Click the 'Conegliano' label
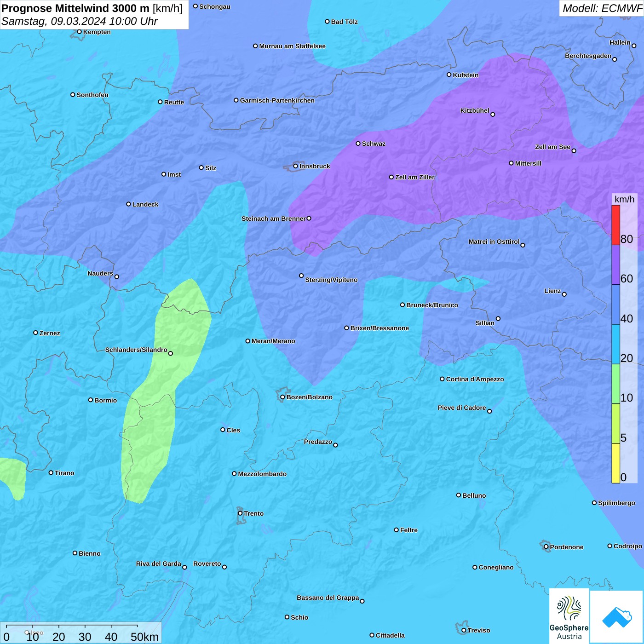Viewport: 644px width, 644px height. pyautogui.click(x=496, y=567)
